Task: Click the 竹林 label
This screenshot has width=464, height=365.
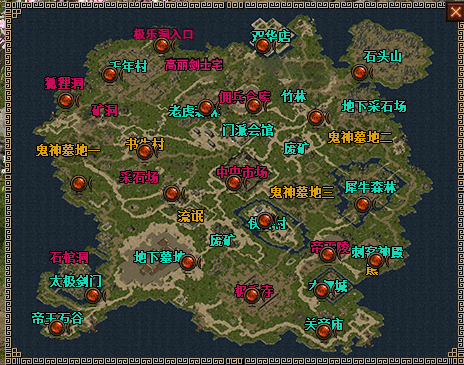Action: click(294, 96)
